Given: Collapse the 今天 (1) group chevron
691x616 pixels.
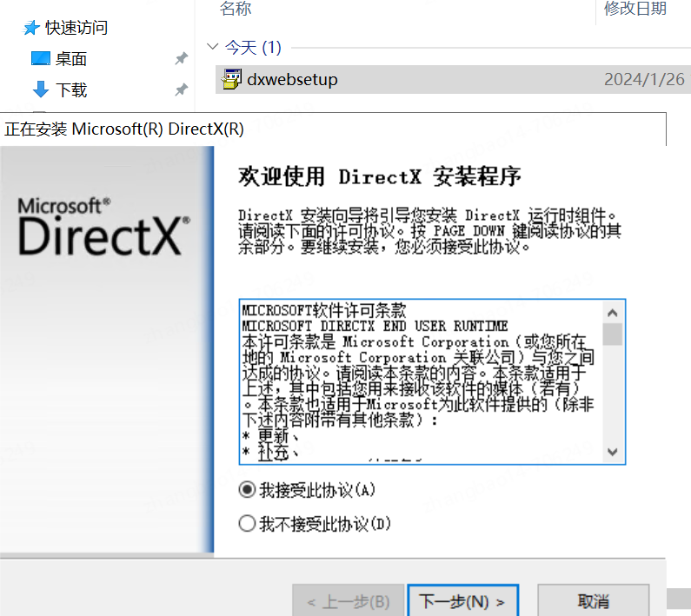Looking at the screenshot, I should [x=212, y=46].
